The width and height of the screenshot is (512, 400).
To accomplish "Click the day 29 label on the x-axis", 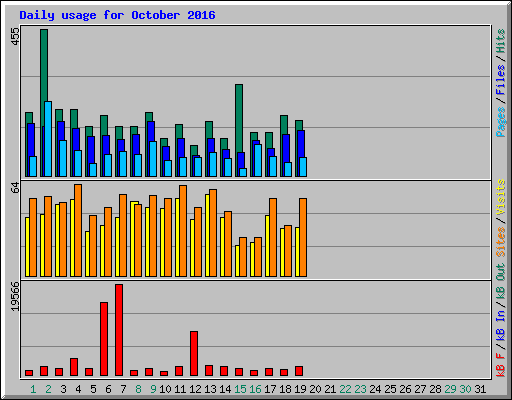I will point(450,389).
